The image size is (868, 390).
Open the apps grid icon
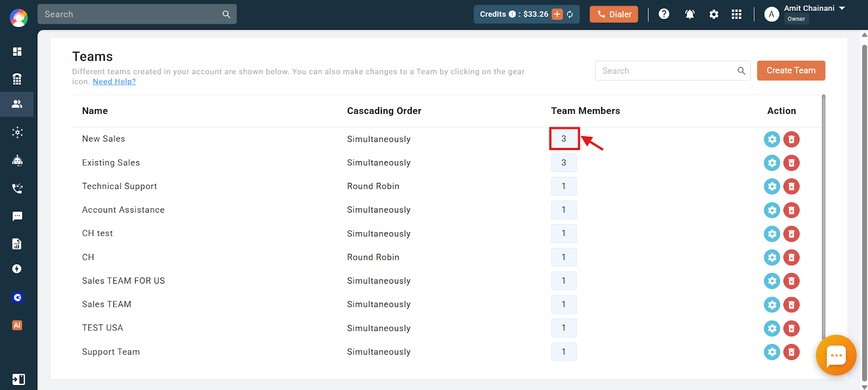tap(736, 15)
